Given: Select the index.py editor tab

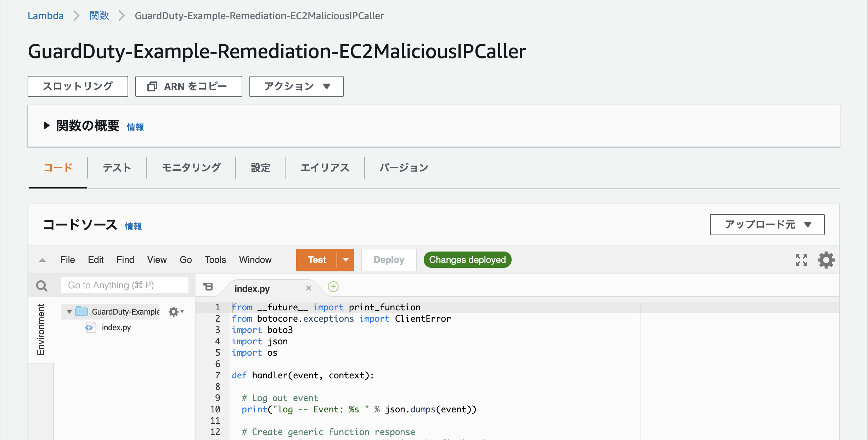Looking at the screenshot, I should coord(252,289).
